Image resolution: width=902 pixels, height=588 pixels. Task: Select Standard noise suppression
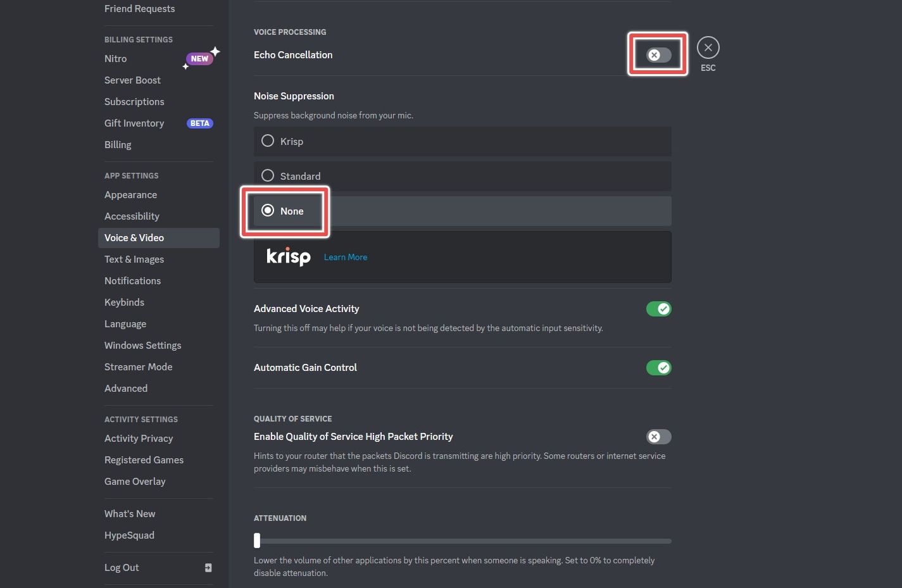pos(463,176)
